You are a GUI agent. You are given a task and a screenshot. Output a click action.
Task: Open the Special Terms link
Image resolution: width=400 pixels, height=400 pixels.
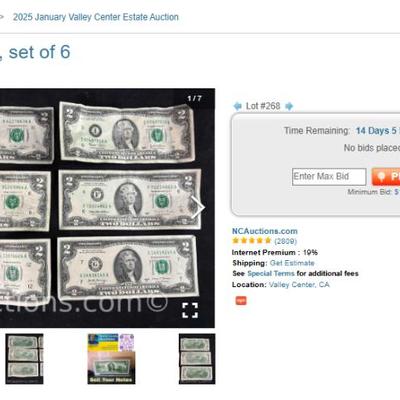click(271, 274)
